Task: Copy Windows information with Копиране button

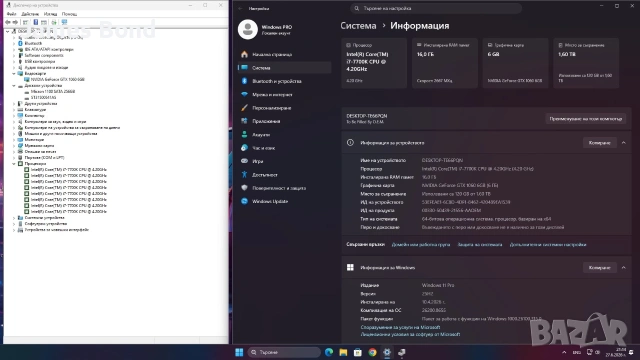Action: coord(600,268)
